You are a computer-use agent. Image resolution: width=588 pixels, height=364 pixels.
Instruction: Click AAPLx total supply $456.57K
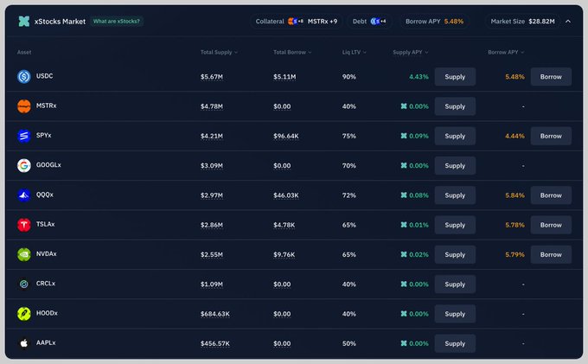point(215,343)
